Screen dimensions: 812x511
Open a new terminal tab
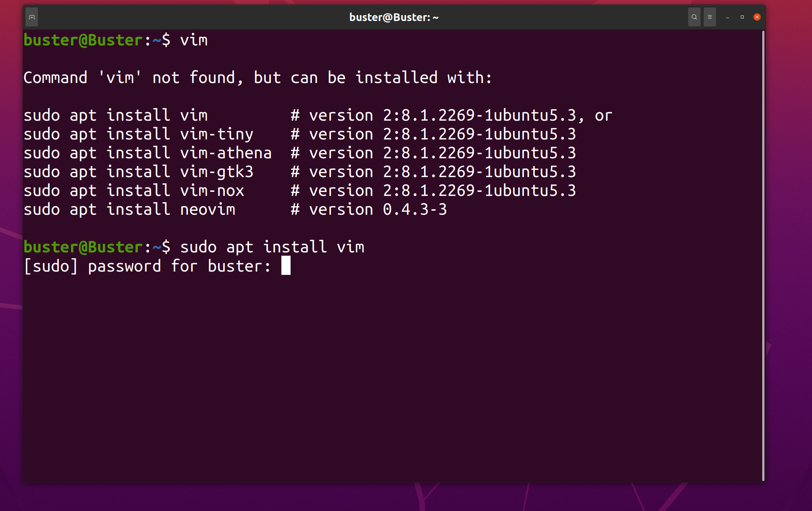coord(32,17)
